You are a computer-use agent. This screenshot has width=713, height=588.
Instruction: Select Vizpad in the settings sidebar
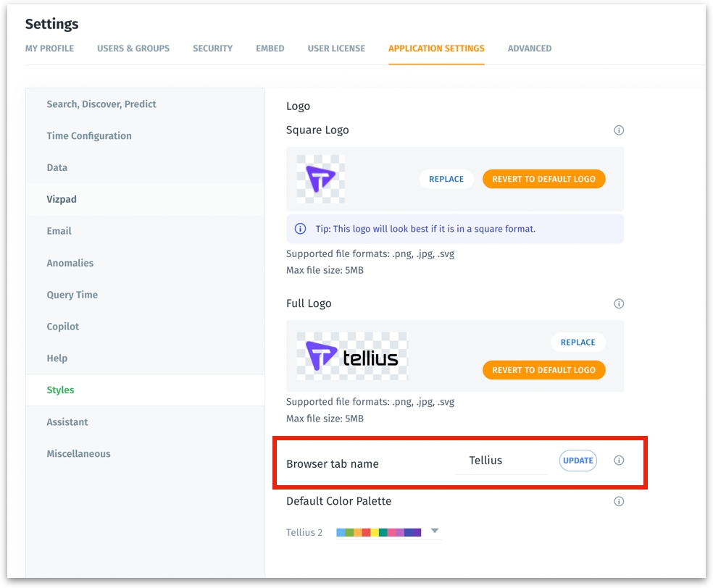coord(62,199)
